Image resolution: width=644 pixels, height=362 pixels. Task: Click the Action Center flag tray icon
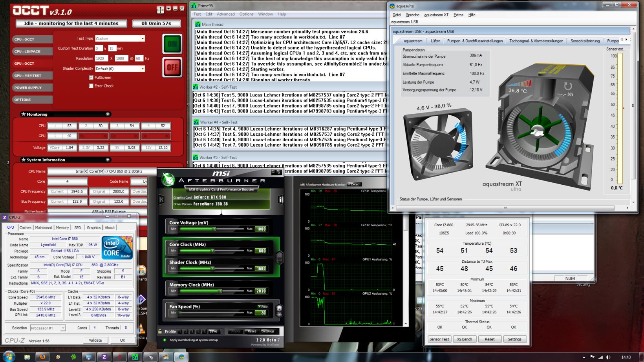pyautogui.click(x=592, y=357)
